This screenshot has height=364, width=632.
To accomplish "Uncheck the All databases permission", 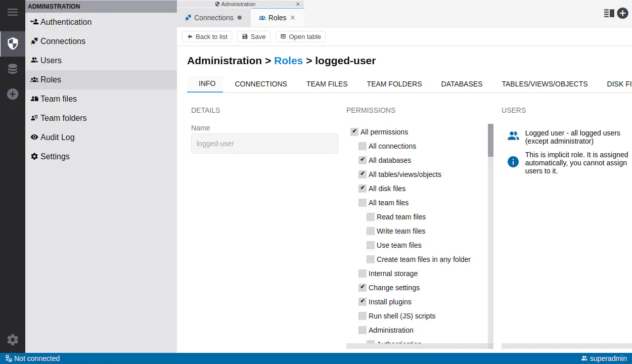I will click(x=363, y=160).
